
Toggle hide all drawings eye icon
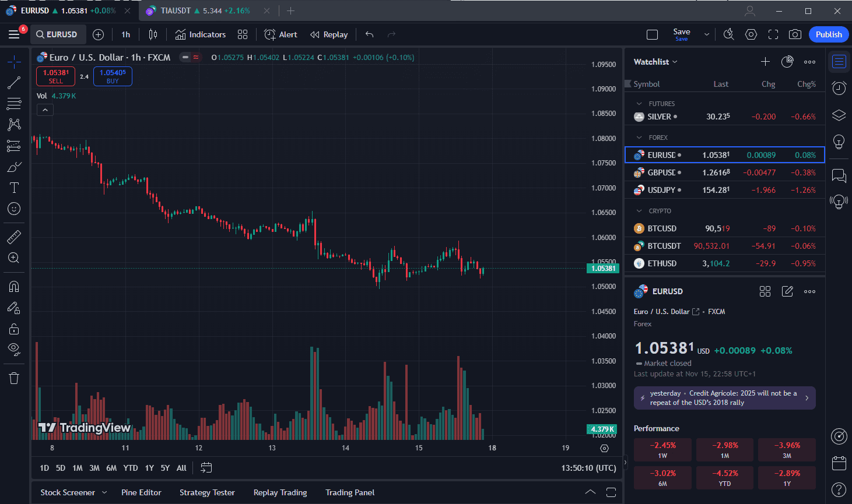(13, 349)
